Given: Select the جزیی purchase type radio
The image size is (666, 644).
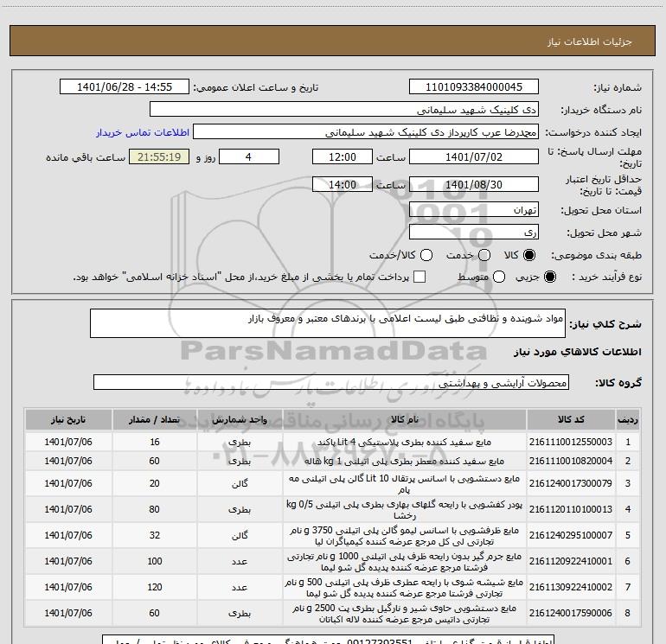Looking at the screenshot, I should tap(549, 277).
